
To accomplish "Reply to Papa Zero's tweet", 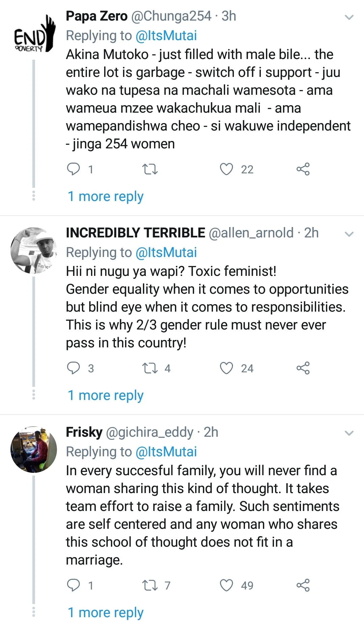I will (x=73, y=169).
